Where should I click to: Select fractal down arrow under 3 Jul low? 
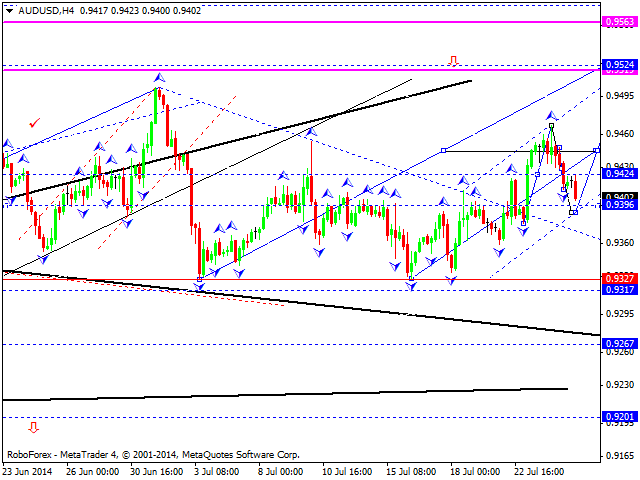coord(199,288)
